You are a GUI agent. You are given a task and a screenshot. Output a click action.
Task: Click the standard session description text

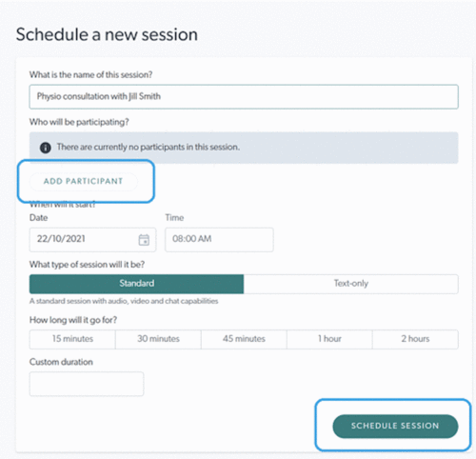(x=124, y=301)
